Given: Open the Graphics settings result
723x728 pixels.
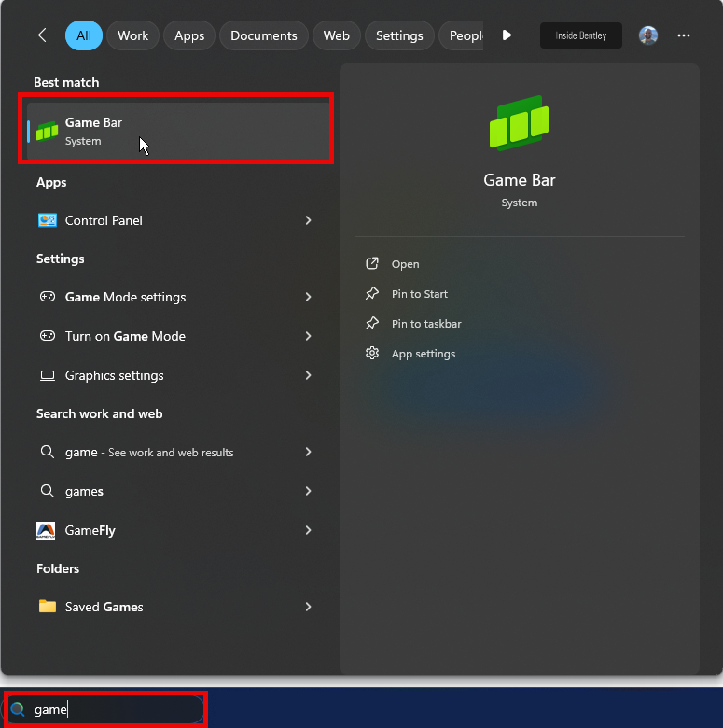Looking at the screenshot, I should [174, 375].
